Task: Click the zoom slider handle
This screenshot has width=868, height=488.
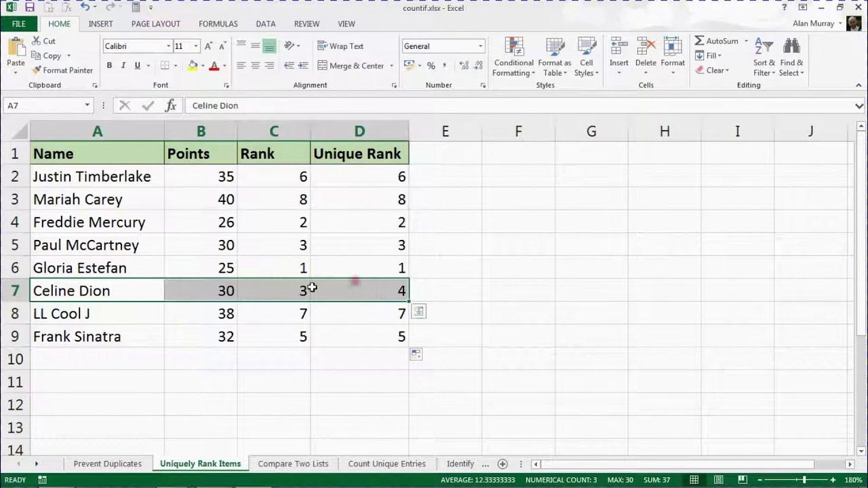Action: 804,480
